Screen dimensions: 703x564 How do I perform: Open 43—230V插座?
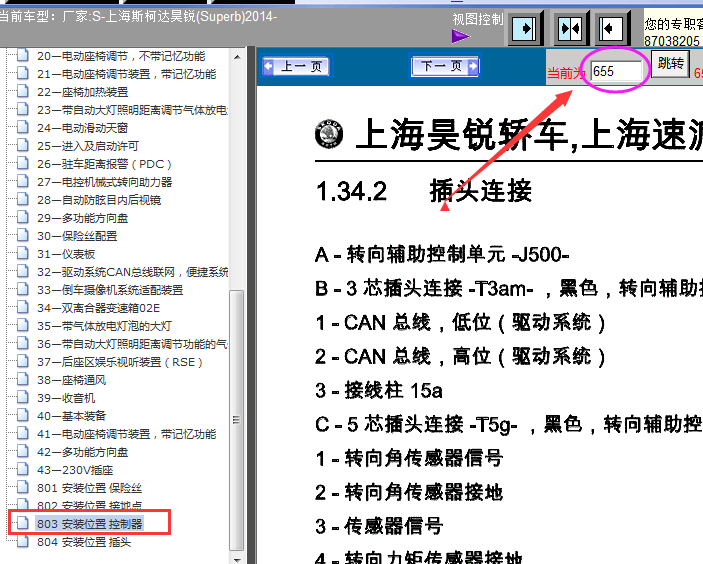(75, 470)
